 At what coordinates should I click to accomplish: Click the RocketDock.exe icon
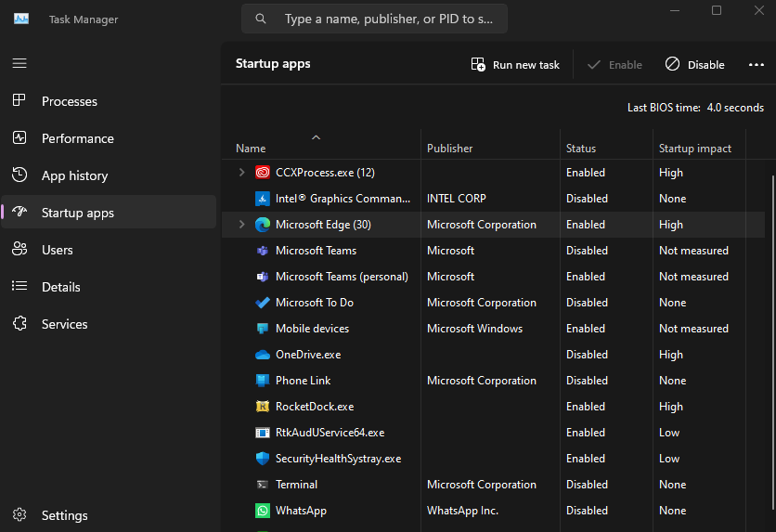263,407
